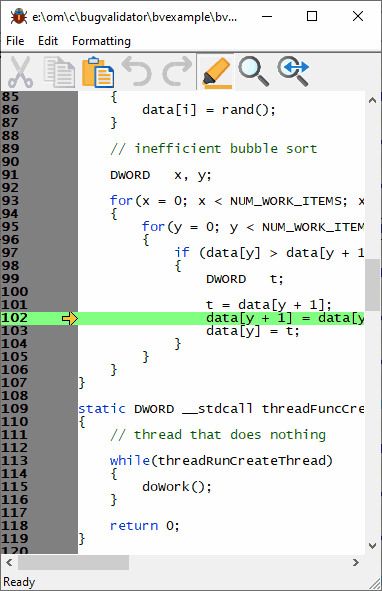This screenshot has height=591, width=382.
Task: Click the 'Ready' status bar text
Action: [x=19, y=582]
